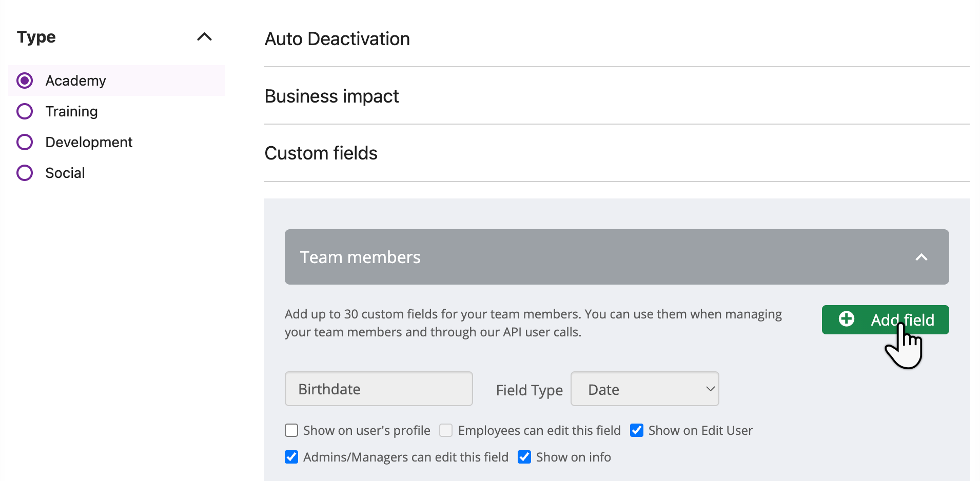This screenshot has height=481, width=980.
Task: Click the Birthdate field name input
Action: 379,389
